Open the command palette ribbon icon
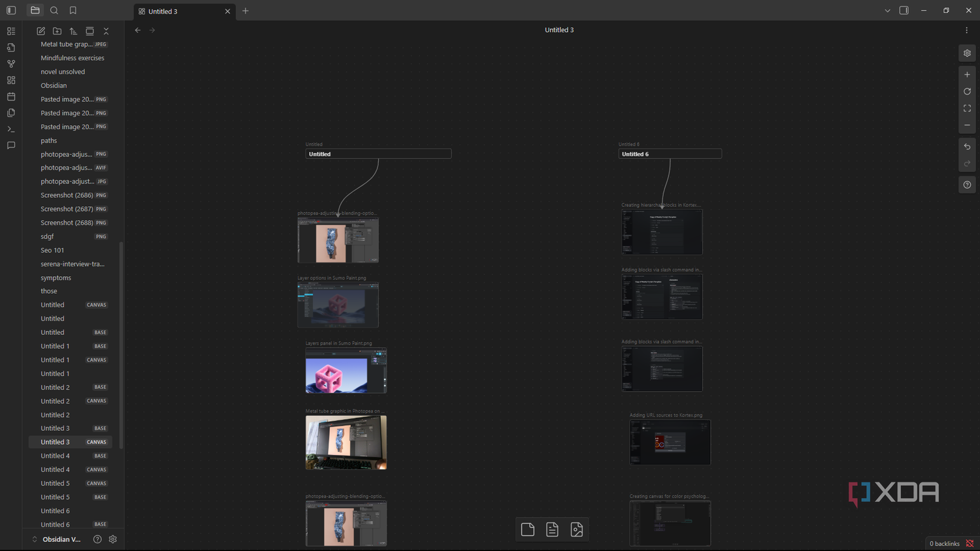Viewport: 980px width, 551px height. 11,129
